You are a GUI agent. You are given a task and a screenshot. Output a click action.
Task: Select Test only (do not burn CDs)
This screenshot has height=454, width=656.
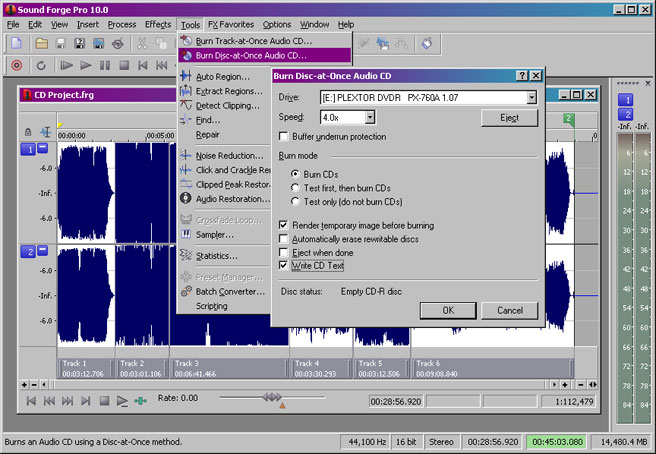tap(295, 201)
